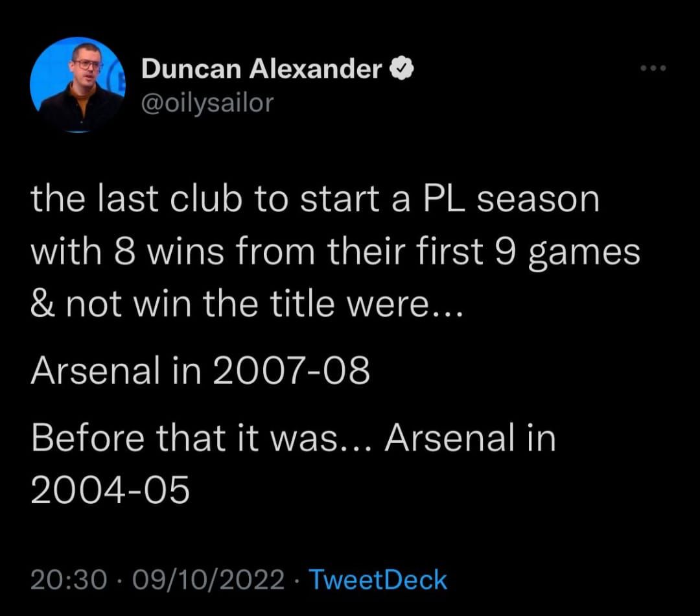Click the 20:30 timestamp
Image resolution: width=700 pixels, height=616 pixels.
click(67, 579)
